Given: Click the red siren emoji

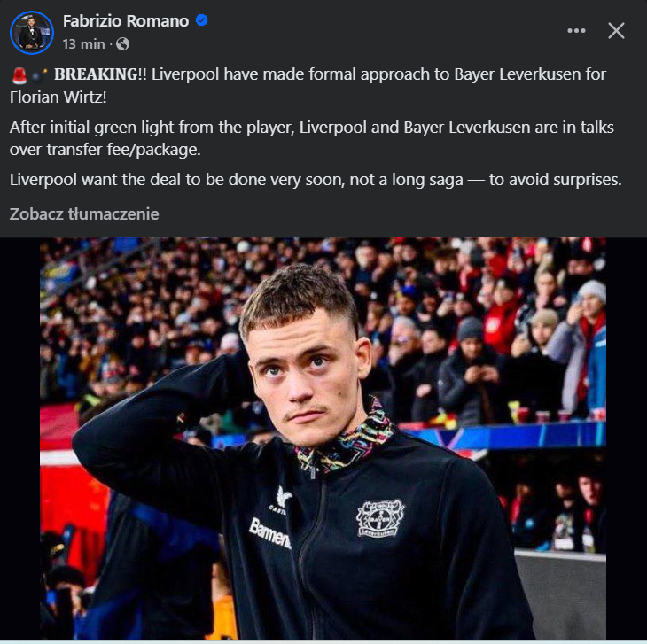Looking at the screenshot, I should (19, 75).
